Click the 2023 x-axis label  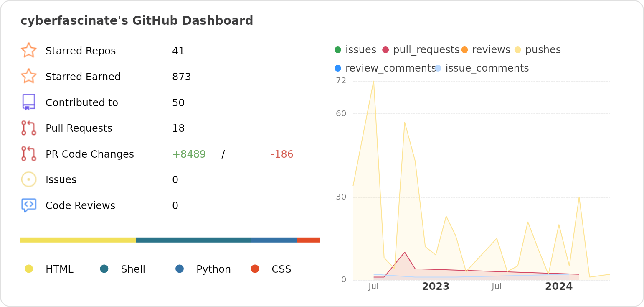[436, 287]
